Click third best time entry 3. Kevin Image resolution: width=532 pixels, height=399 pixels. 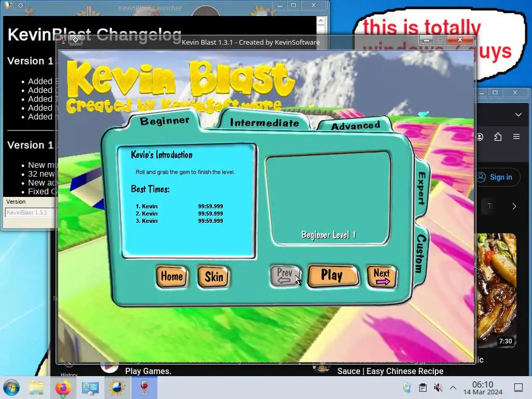coord(179,221)
